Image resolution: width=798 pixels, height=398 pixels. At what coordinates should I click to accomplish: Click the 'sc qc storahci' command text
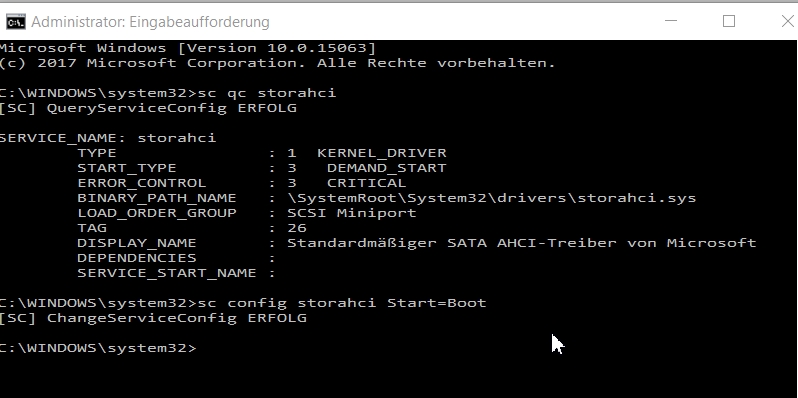[267, 93]
